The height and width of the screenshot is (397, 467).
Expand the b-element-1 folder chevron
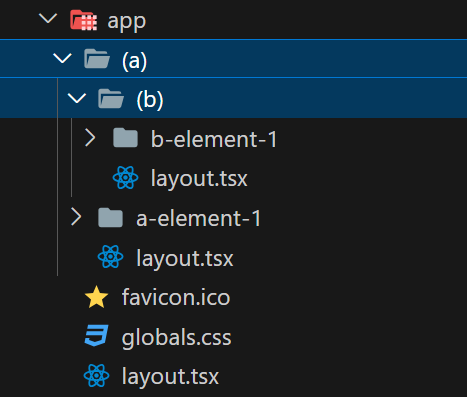tap(90, 138)
